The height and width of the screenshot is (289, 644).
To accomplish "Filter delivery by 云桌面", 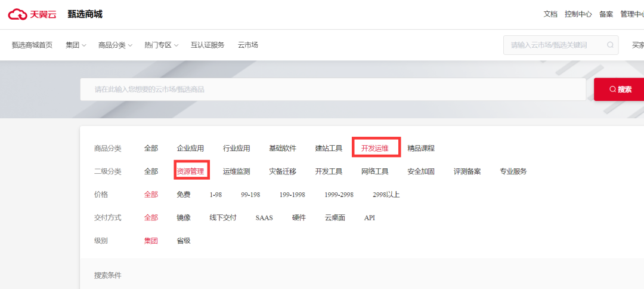I will click(335, 217).
